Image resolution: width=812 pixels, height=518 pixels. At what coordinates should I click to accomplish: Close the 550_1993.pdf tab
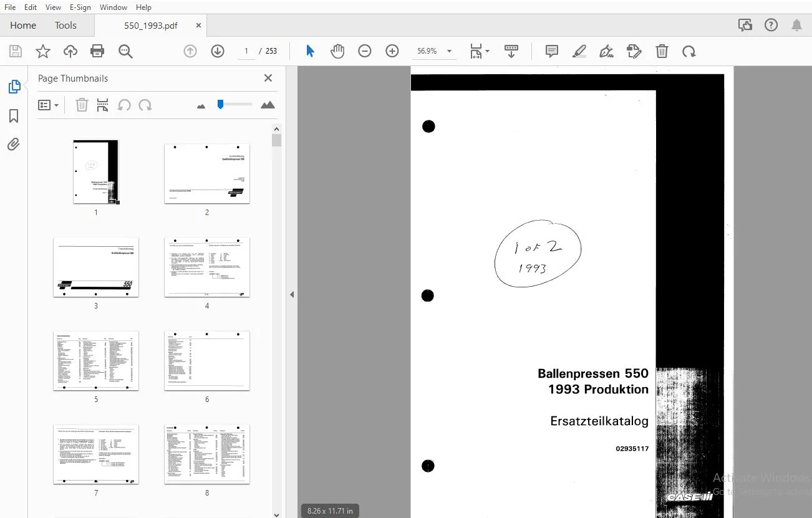pos(199,26)
